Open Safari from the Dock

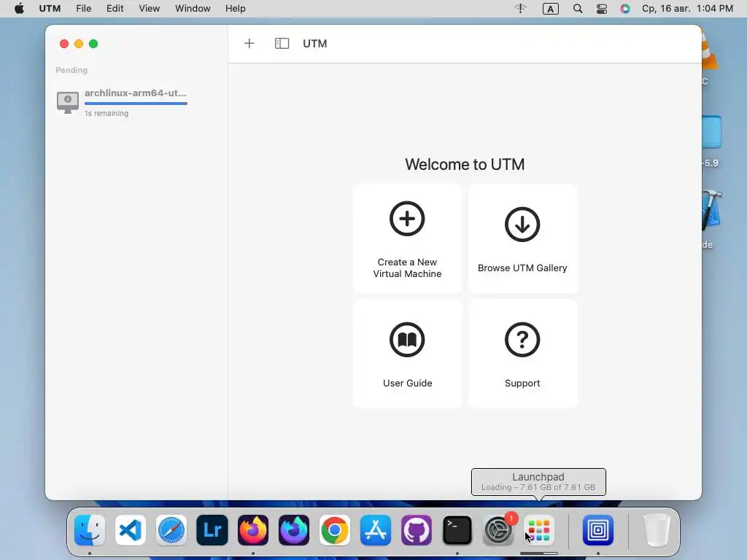coord(171,530)
